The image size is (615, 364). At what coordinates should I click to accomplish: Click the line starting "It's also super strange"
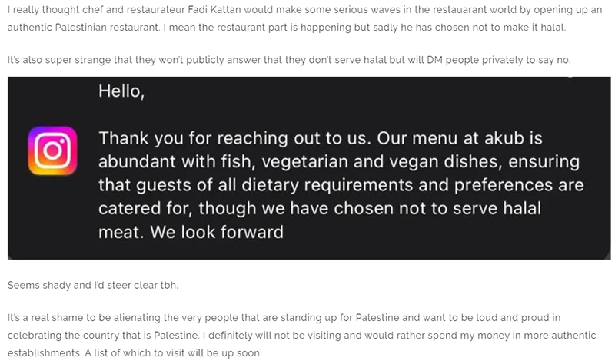pos(289,60)
